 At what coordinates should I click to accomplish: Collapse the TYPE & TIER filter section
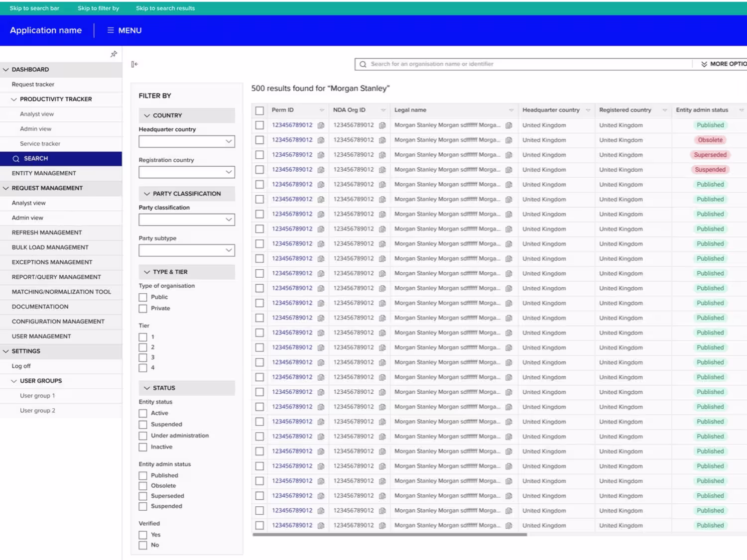(x=147, y=272)
